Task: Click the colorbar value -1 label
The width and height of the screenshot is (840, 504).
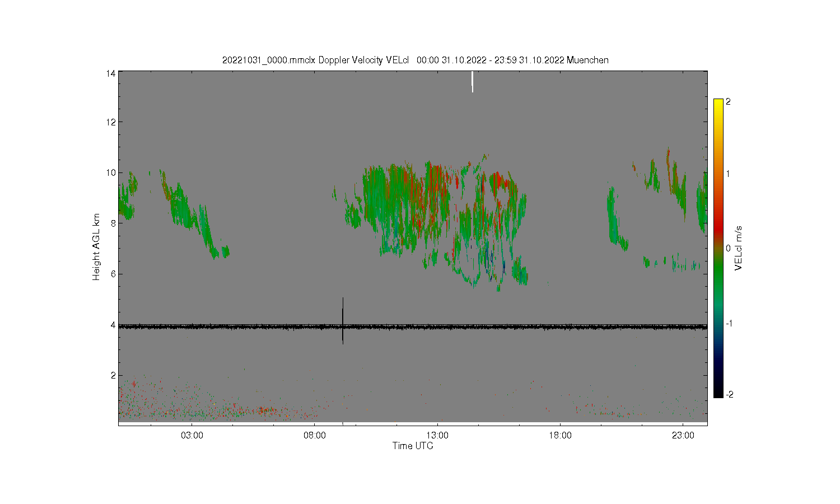Action: tap(728, 324)
